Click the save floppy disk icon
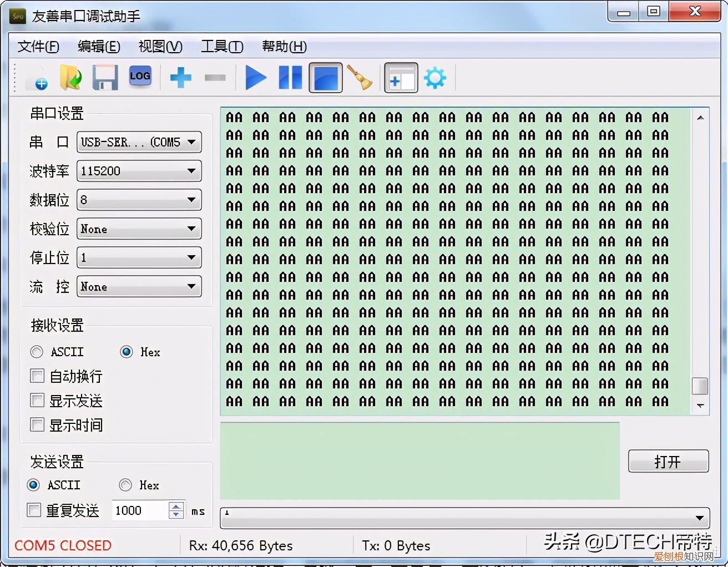 [105, 78]
